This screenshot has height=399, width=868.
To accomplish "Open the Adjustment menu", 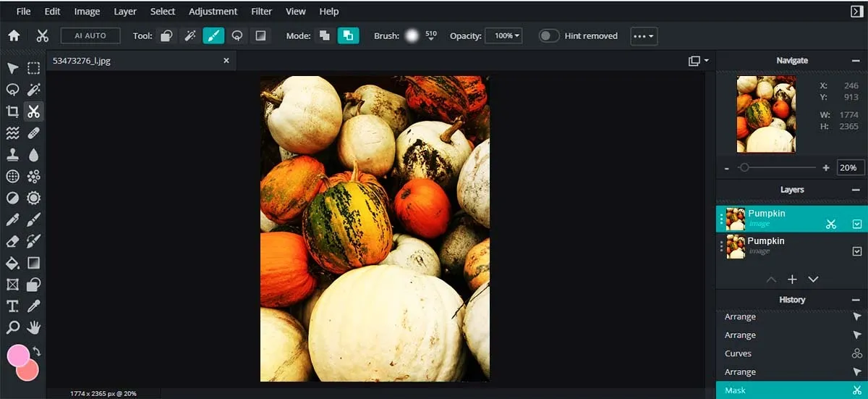I will coord(213,12).
